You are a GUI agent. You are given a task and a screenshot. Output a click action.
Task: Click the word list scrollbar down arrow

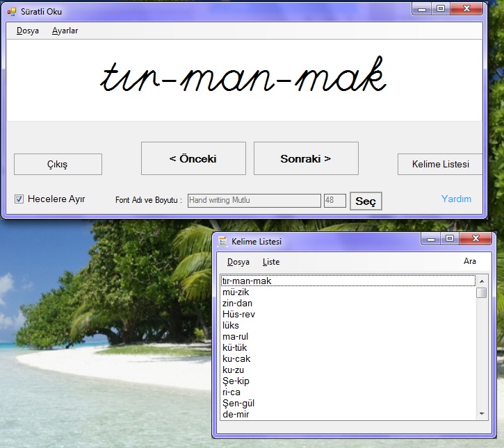pos(482,414)
